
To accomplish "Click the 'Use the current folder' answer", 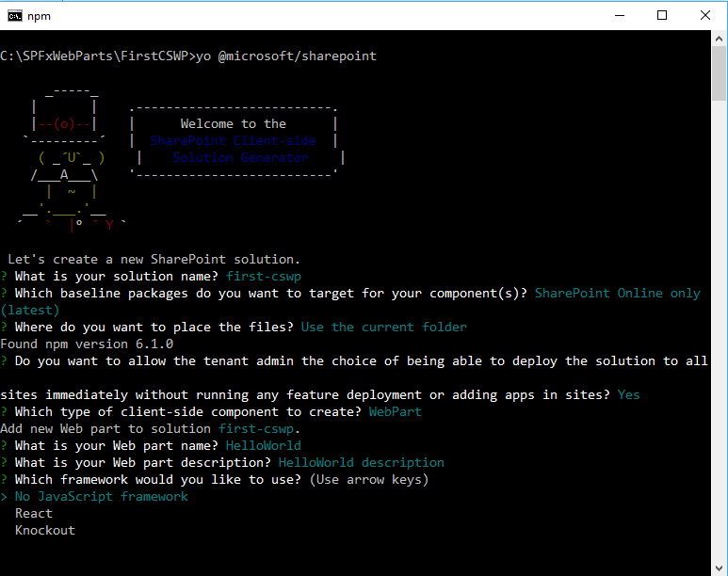I will 383,328.
